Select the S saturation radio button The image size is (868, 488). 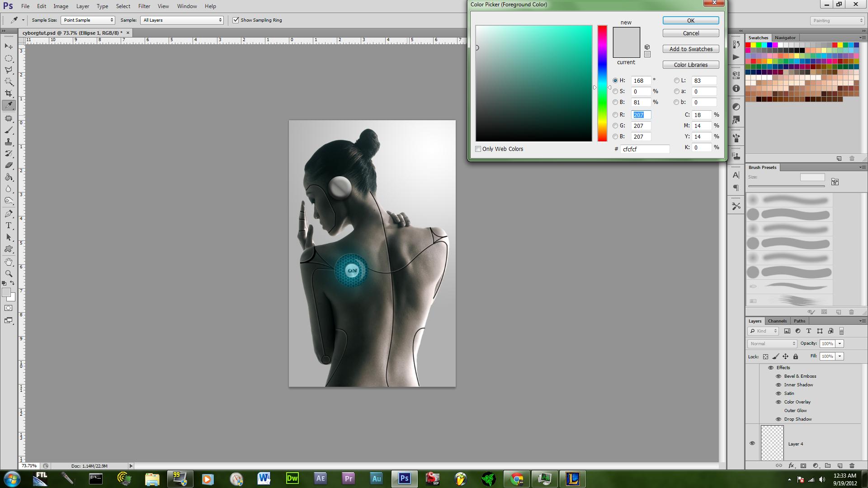point(615,91)
